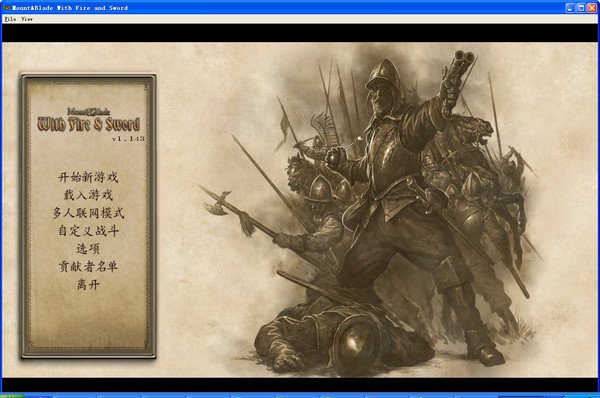Viewport: 600px width, 398px height.
Task: Click 离开 to quit the game
Action: (x=88, y=284)
